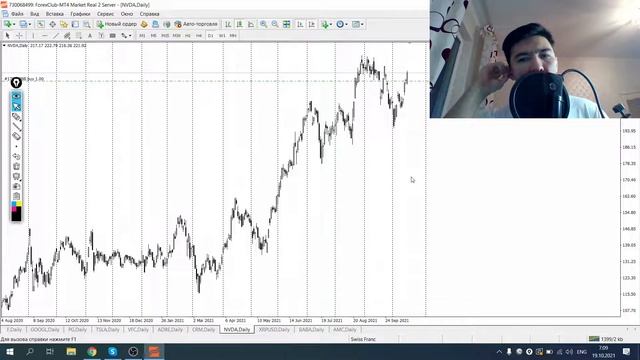Viewport: 640px width, 360px height.
Task: Select the crosshair tool
Action: coord(20,36)
